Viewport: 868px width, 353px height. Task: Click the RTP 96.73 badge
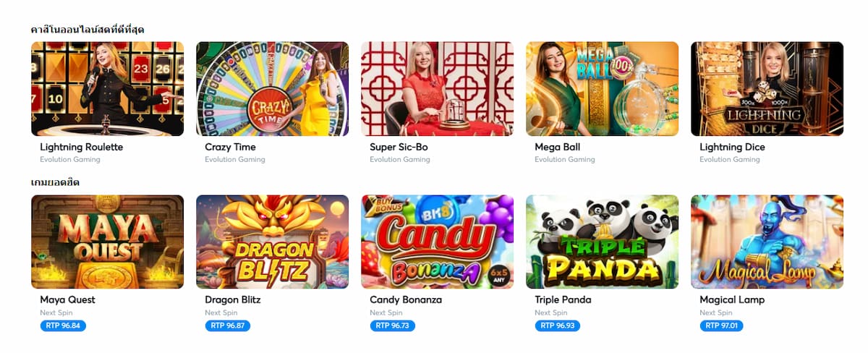coord(393,326)
